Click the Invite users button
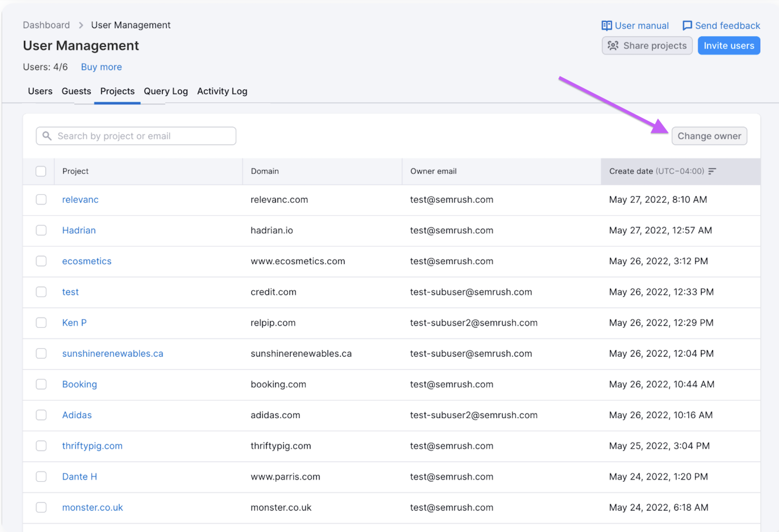This screenshot has height=532, width=779. (729, 45)
